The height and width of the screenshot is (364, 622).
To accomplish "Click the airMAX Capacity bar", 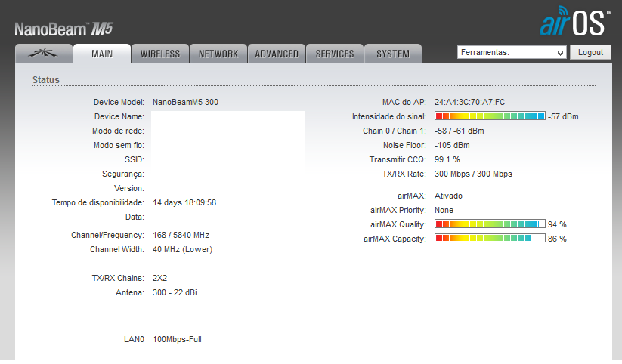I will (490, 238).
